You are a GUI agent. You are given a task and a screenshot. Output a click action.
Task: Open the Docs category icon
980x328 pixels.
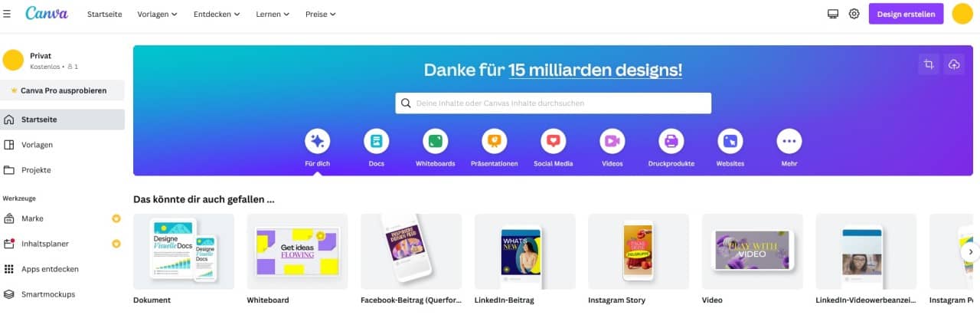pyautogui.click(x=376, y=141)
